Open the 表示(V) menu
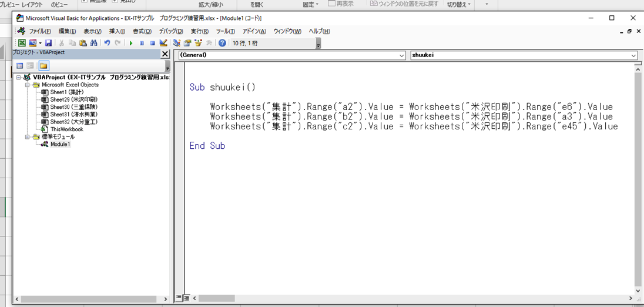The width and height of the screenshot is (644, 307). (92, 31)
